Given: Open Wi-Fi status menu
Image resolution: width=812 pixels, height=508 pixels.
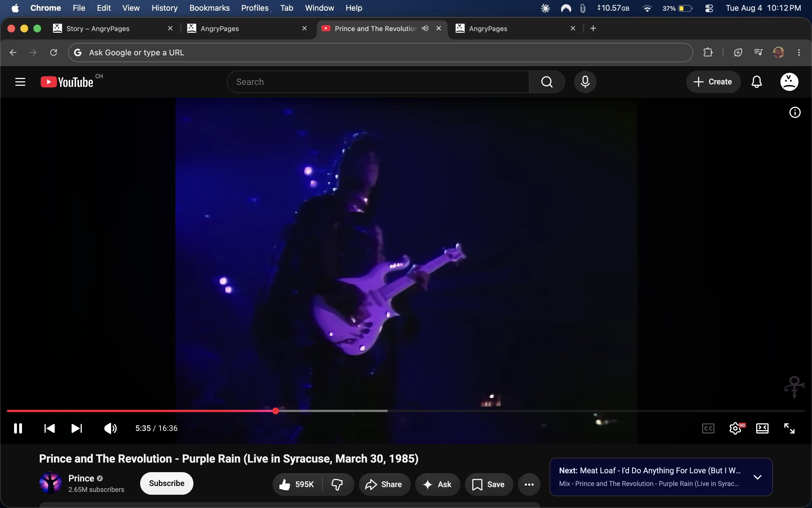Looking at the screenshot, I should [647, 8].
